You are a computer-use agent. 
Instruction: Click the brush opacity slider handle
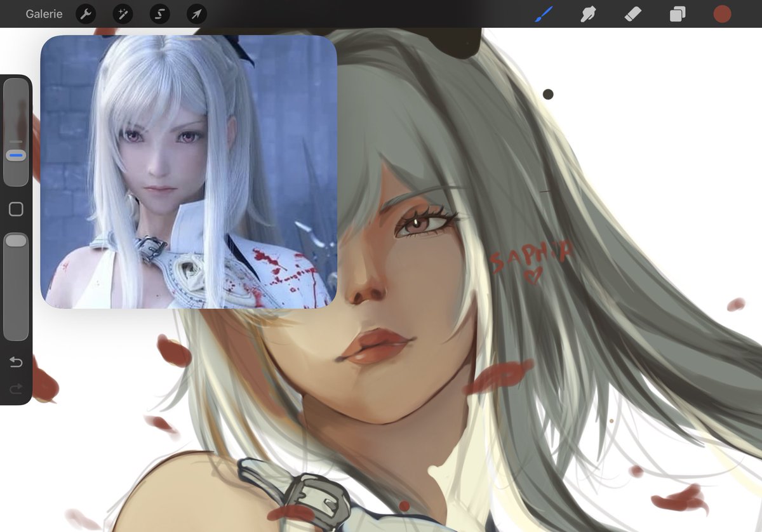click(16, 240)
